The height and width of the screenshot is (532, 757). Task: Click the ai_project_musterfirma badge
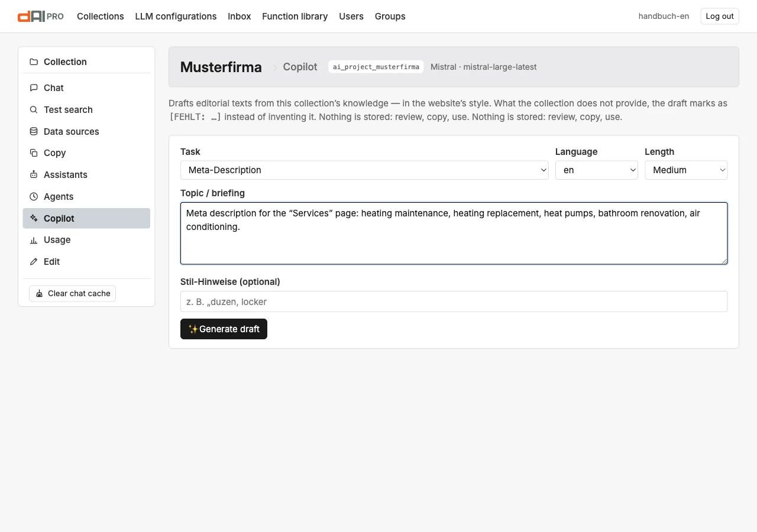tap(376, 67)
